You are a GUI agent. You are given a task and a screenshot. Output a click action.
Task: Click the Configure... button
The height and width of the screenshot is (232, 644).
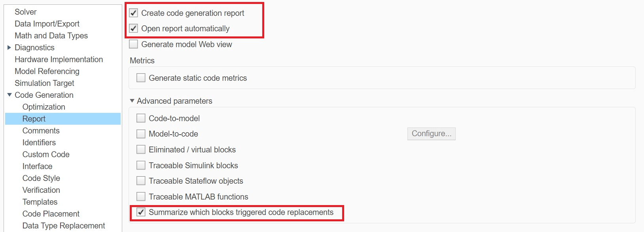431,134
